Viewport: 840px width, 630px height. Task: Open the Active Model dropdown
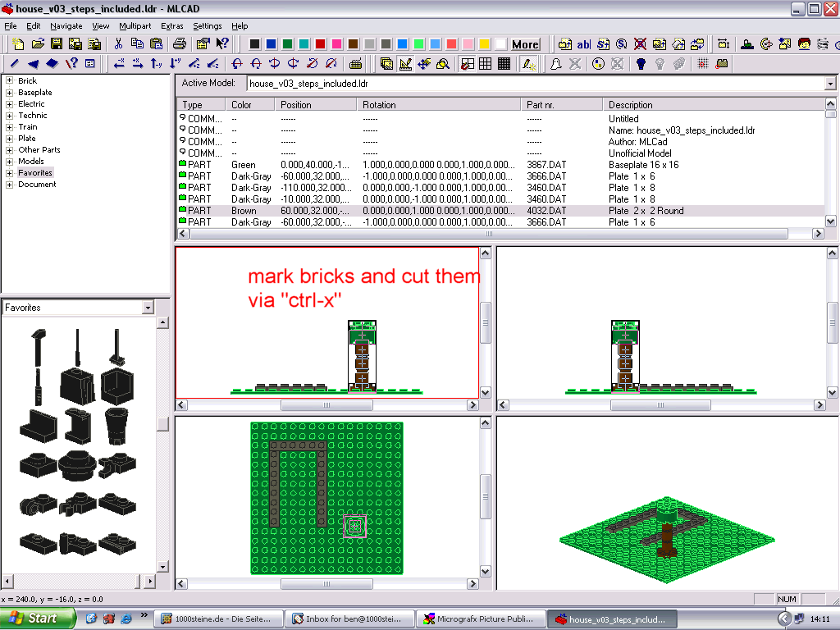point(830,84)
